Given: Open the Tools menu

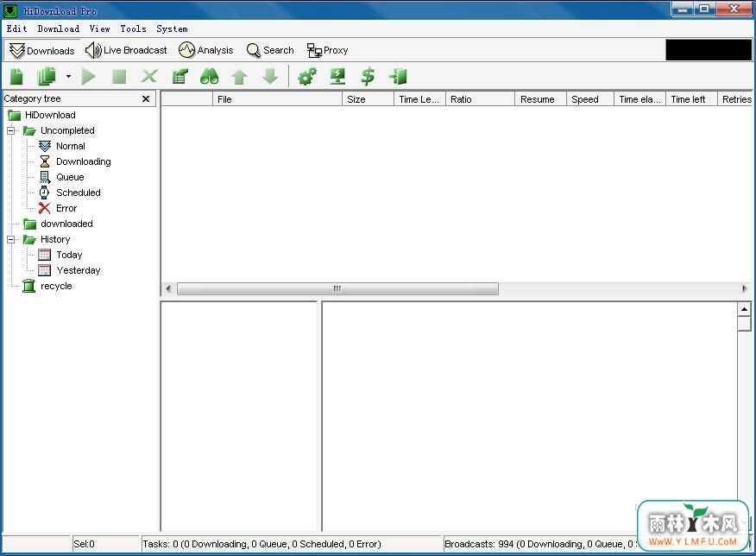Looking at the screenshot, I should pyautogui.click(x=133, y=28).
